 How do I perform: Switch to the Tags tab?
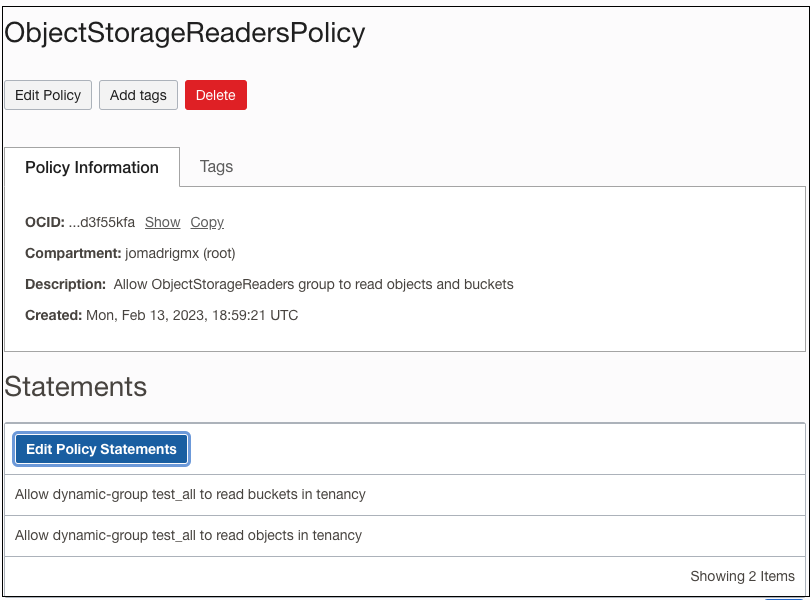(x=216, y=166)
